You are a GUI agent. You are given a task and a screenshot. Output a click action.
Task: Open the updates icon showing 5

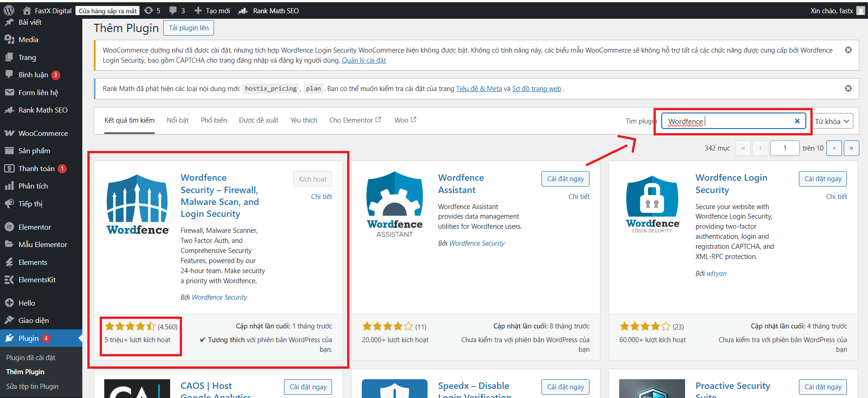pos(152,11)
